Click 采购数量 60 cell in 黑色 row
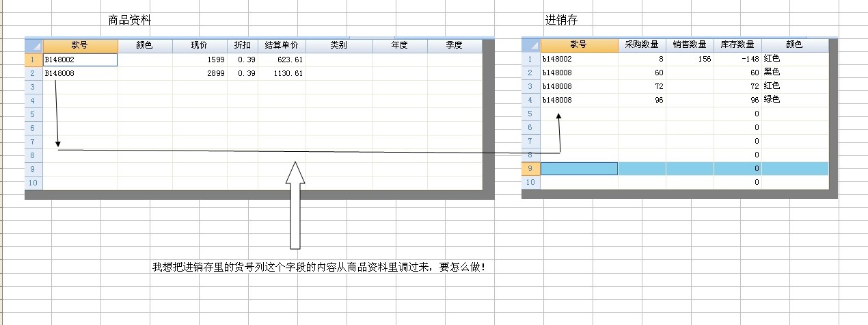868x325 pixels. (x=642, y=73)
